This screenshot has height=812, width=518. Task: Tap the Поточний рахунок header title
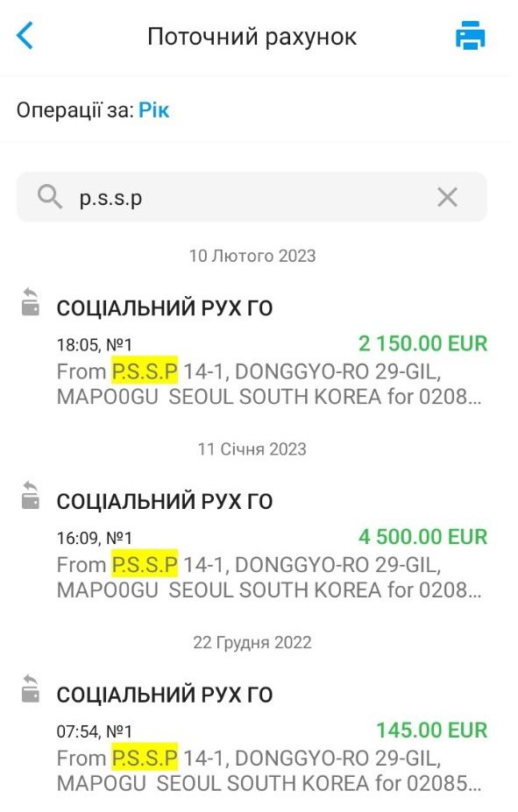point(252,37)
